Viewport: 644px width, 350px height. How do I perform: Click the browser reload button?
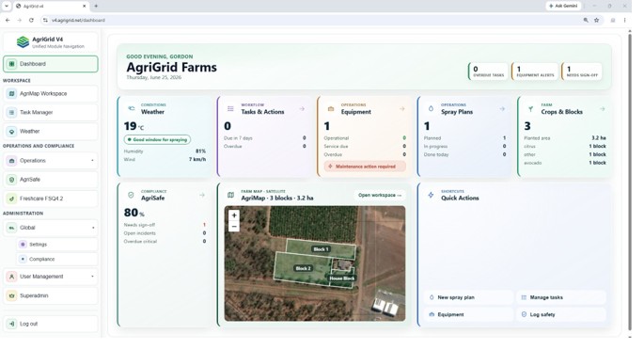(31, 20)
